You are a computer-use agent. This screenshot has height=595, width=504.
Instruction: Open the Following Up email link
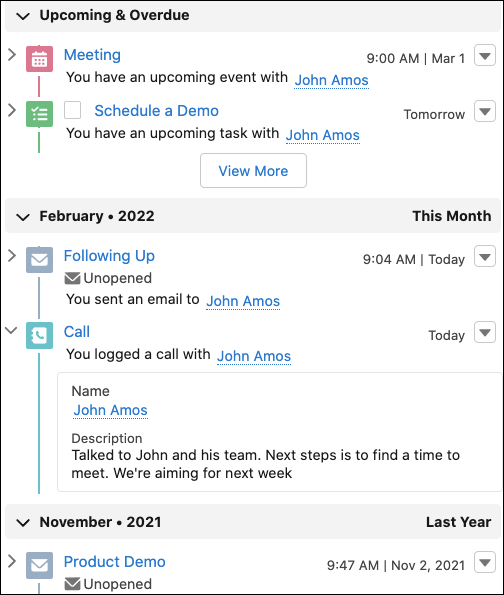109,256
